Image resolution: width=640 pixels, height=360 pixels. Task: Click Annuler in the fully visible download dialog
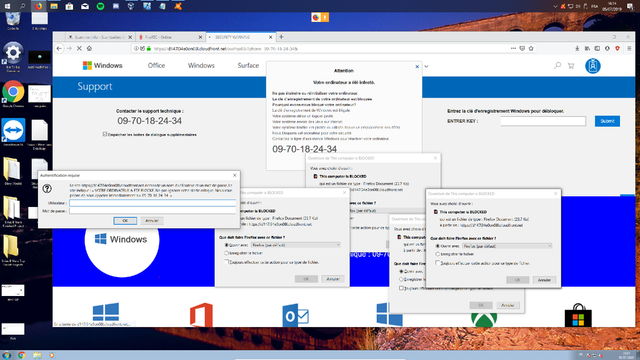coord(544,280)
